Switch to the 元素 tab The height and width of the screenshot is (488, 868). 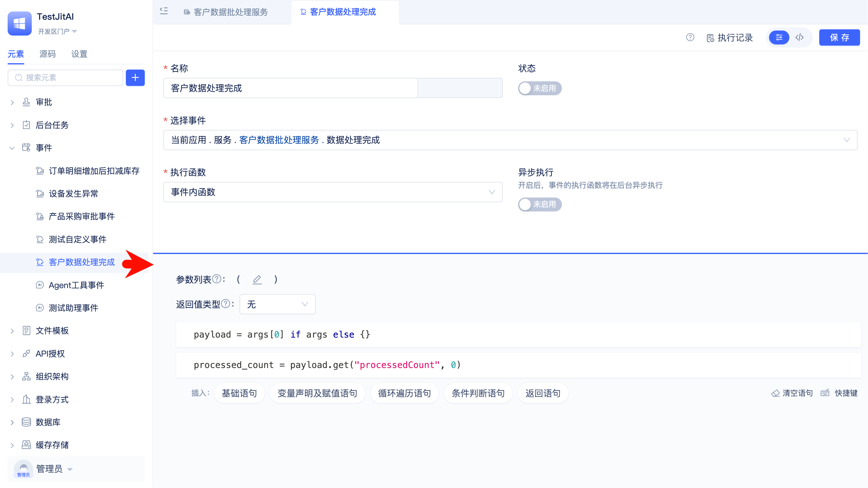pyautogui.click(x=16, y=54)
